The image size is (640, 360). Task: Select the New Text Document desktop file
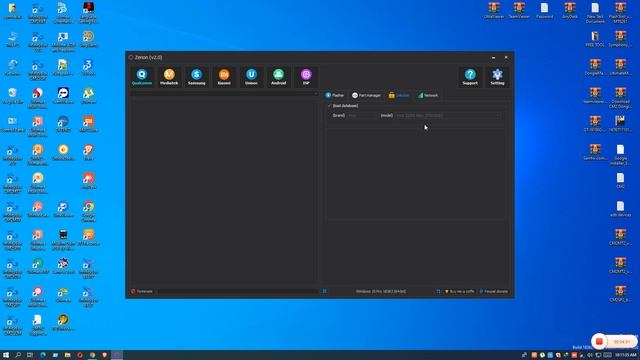coord(595,13)
